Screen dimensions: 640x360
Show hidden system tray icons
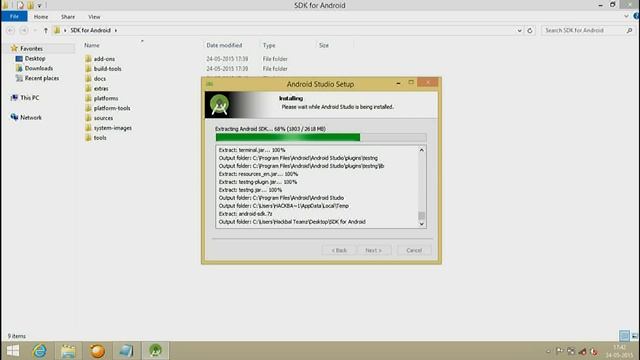tap(548, 351)
